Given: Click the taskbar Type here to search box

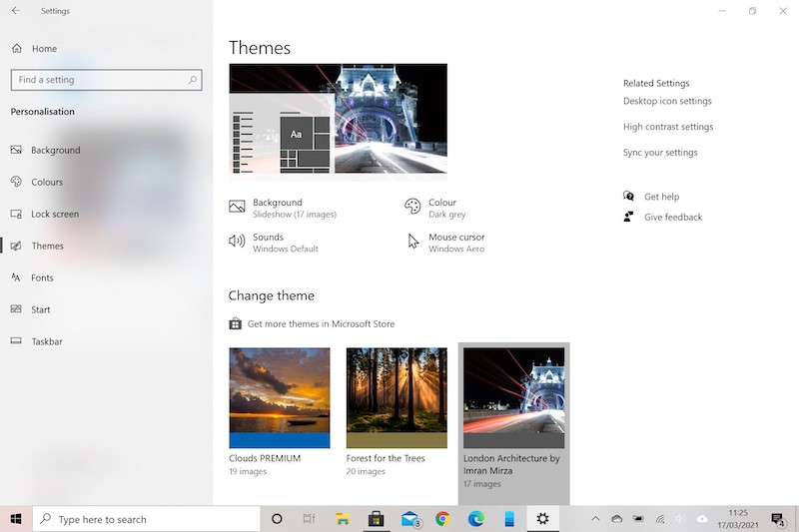Looking at the screenshot, I should pyautogui.click(x=147, y=519).
